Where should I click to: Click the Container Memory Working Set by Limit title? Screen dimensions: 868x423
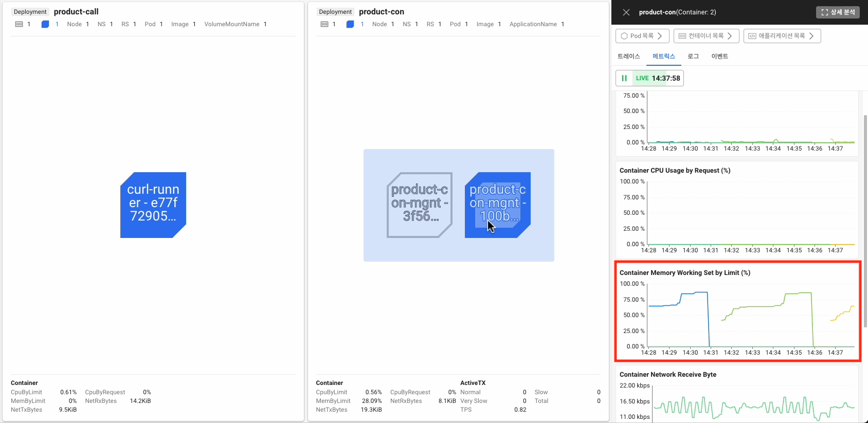685,273
